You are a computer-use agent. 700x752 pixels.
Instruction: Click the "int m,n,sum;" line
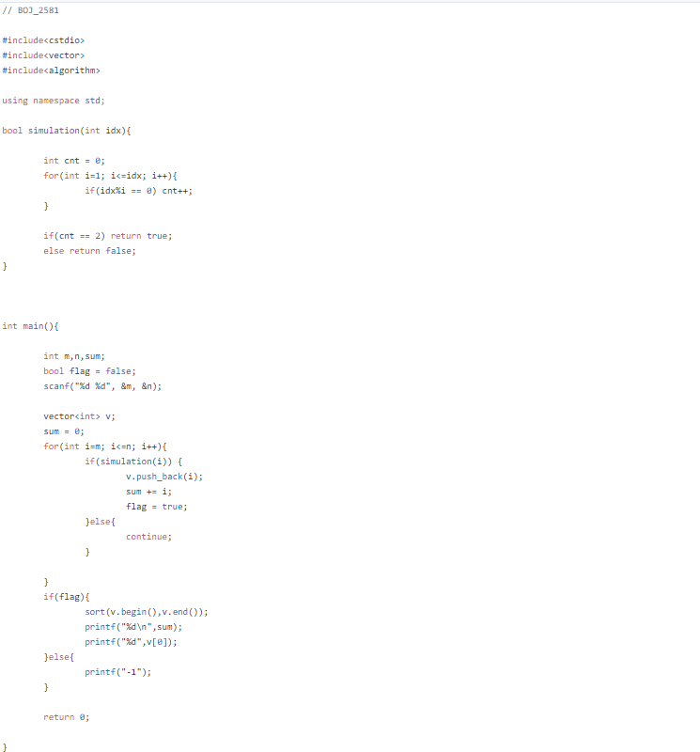point(74,356)
